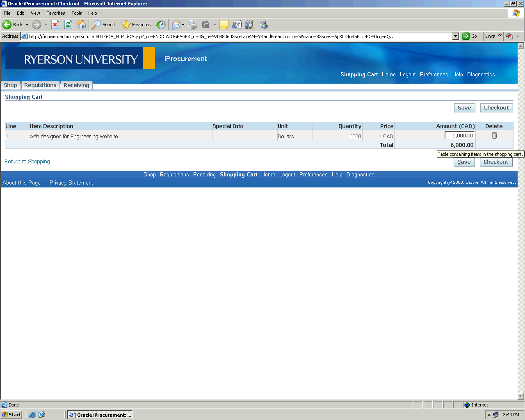Viewport: 525px width, 420px height.
Task: Open Back button history dropdown arrow
Action: pyautogui.click(x=27, y=25)
